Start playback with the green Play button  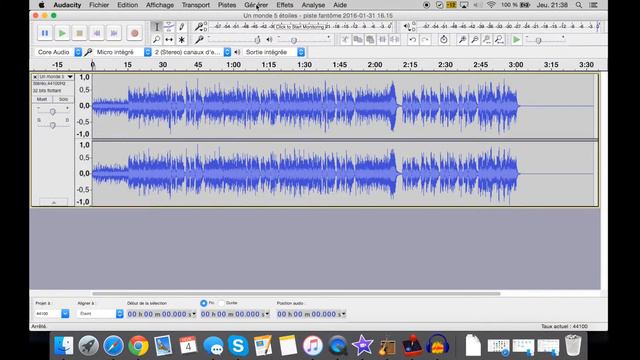(x=62, y=33)
